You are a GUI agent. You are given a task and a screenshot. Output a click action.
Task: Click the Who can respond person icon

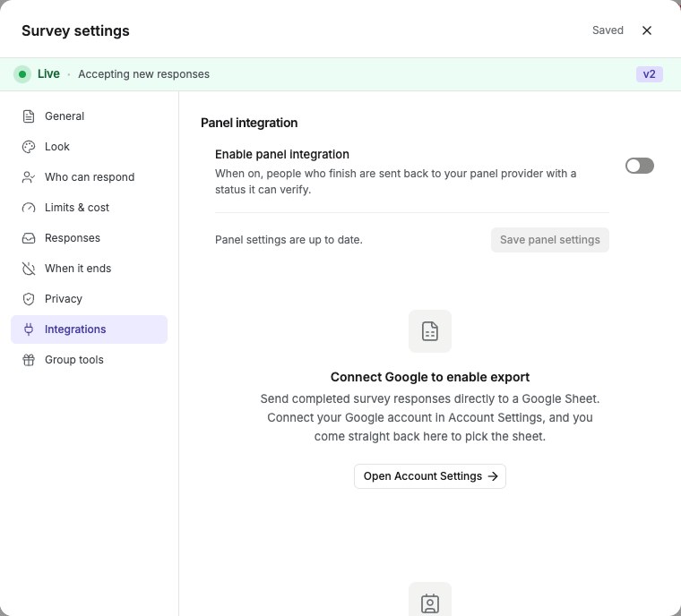tap(29, 177)
